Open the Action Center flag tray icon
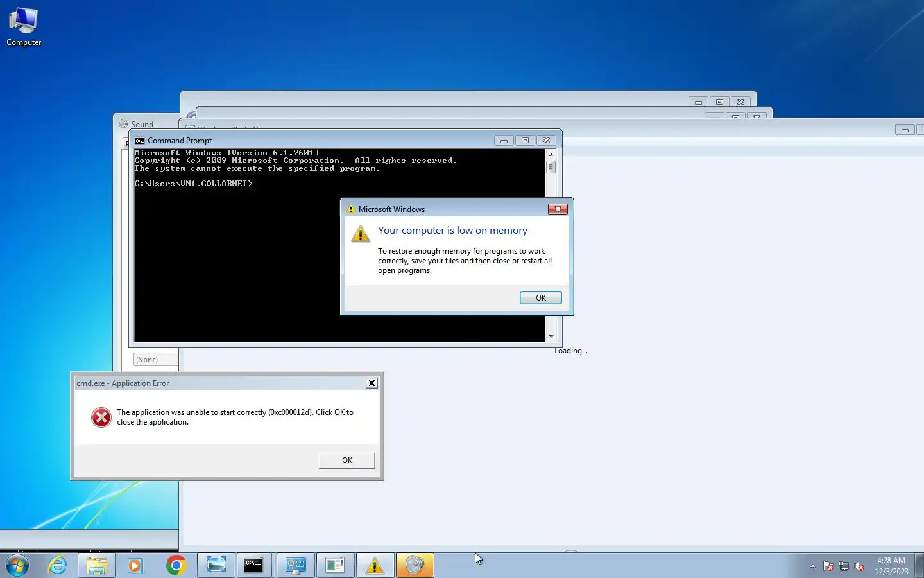This screenshot has width=924, height=578. [828, 566]
